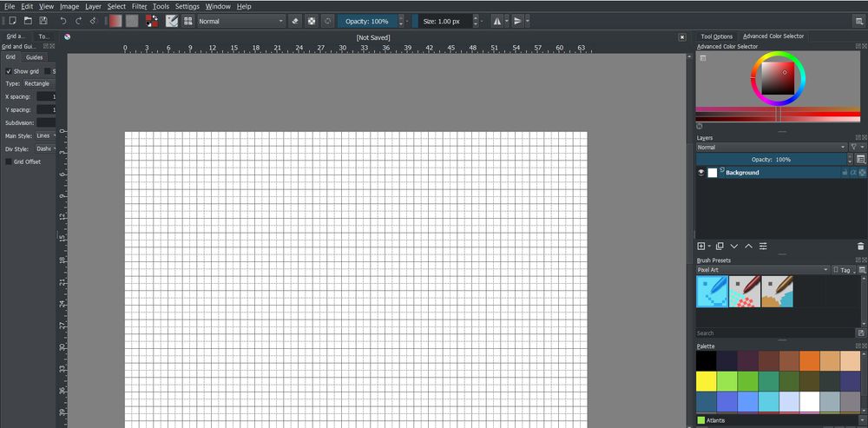Click the reload original preset icon
The height and width of the screenshot is (428, 868).
328,21
